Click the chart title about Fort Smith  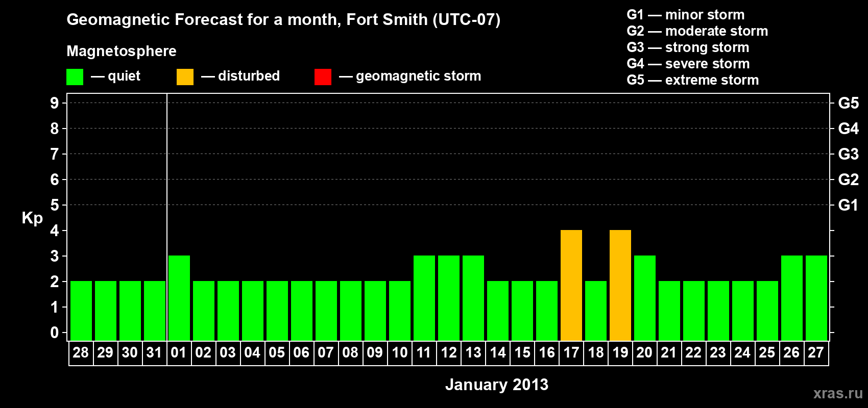click(x=283, y=20)
